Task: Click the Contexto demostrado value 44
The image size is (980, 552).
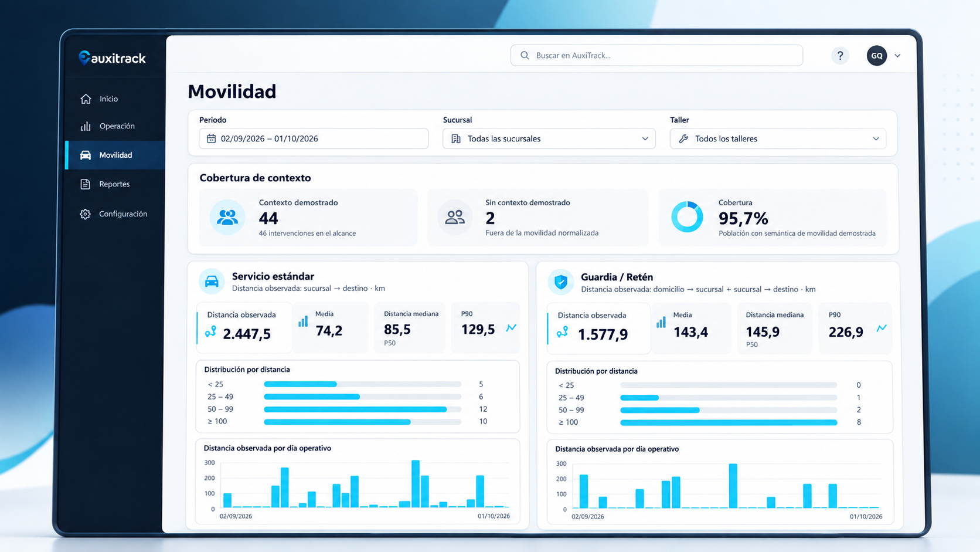Action: (x=268, y=218)
